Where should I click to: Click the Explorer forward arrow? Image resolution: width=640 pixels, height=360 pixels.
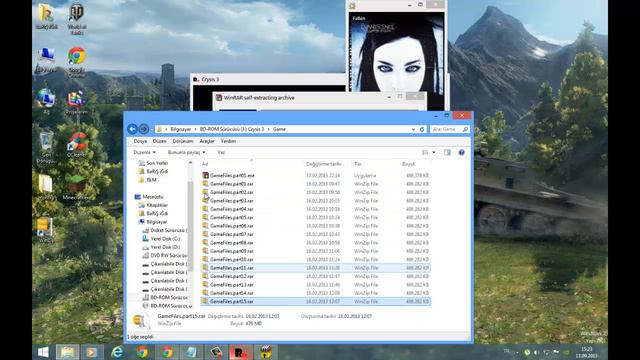point(144,129)
